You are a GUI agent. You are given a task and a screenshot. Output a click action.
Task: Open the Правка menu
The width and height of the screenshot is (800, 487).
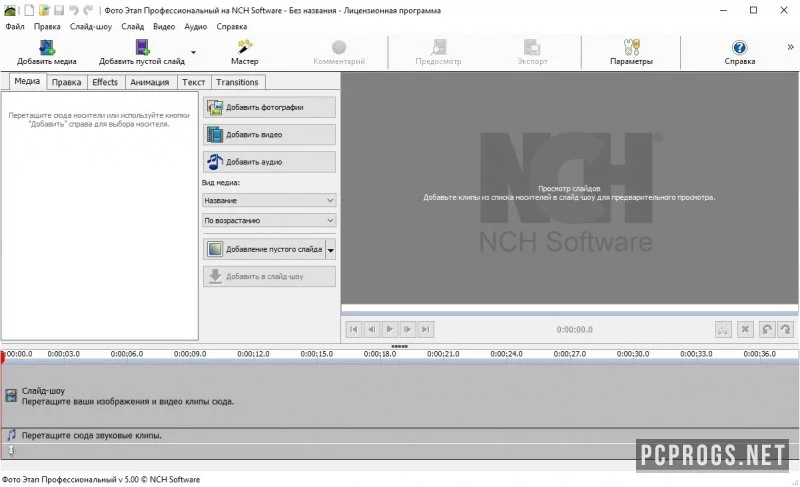tap(47, 27)
